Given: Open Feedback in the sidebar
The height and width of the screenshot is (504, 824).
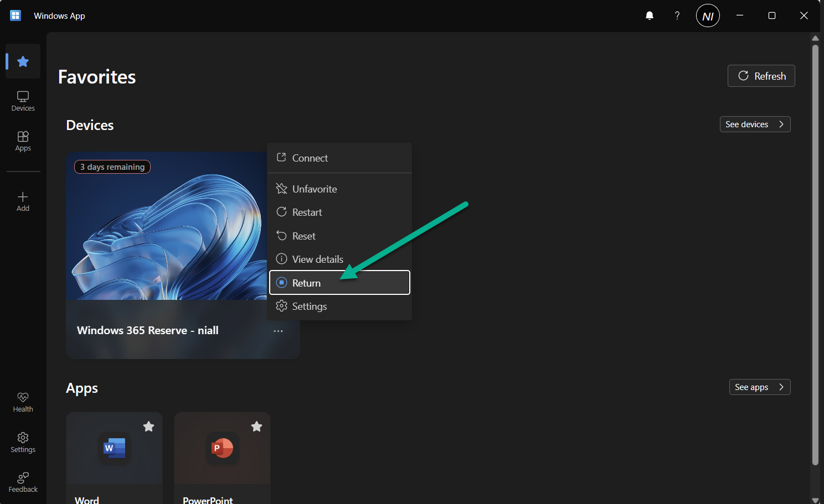Looking at the screenshot, I should click(23, 482).
